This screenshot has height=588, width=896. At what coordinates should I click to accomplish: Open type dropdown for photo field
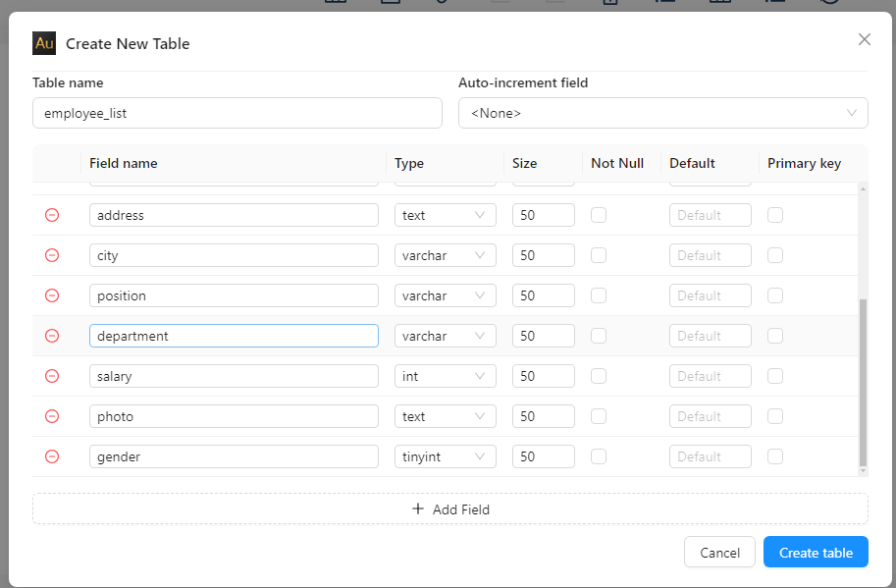[446, 416]
